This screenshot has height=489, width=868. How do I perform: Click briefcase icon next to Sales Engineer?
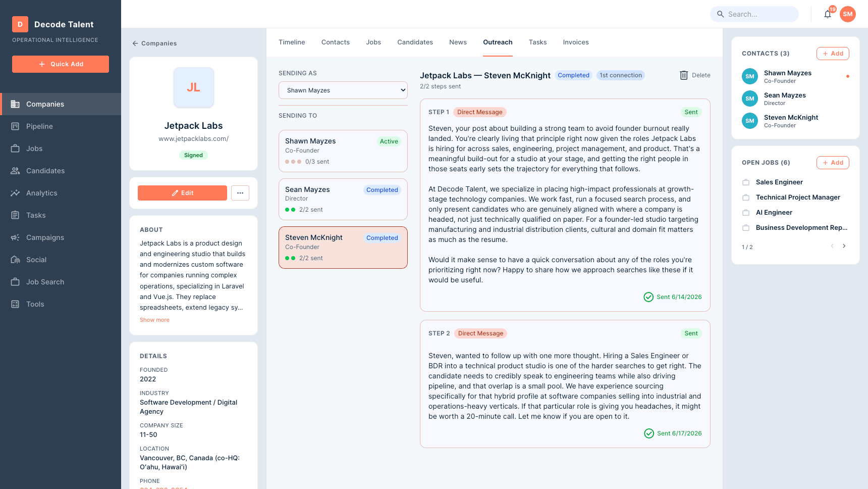[746, 182]
